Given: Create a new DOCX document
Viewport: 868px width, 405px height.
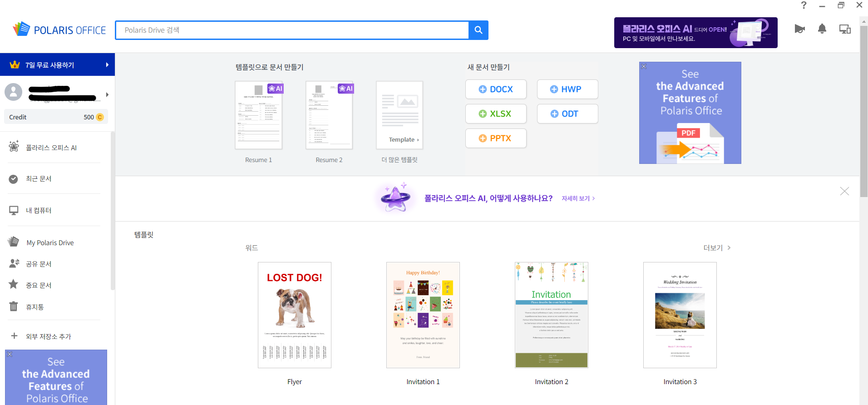Looking at the screenshot, I should pos(496,89).
